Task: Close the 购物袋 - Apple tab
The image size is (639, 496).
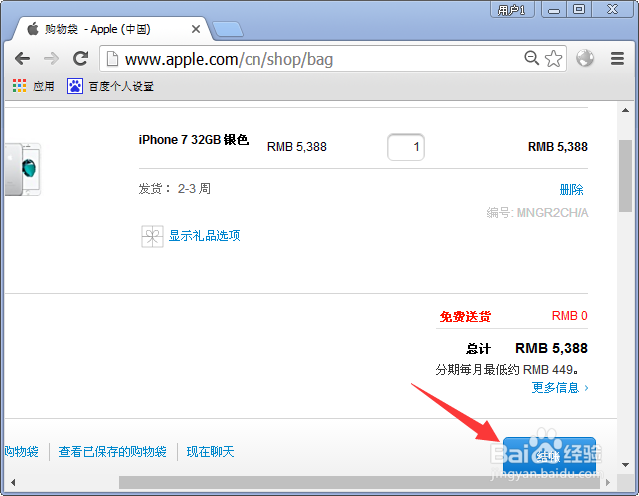Action: point(196,29)
